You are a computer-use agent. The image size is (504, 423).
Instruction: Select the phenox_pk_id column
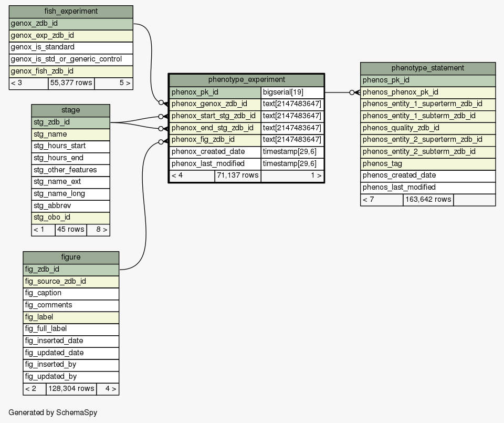click(x=215, y=92)
